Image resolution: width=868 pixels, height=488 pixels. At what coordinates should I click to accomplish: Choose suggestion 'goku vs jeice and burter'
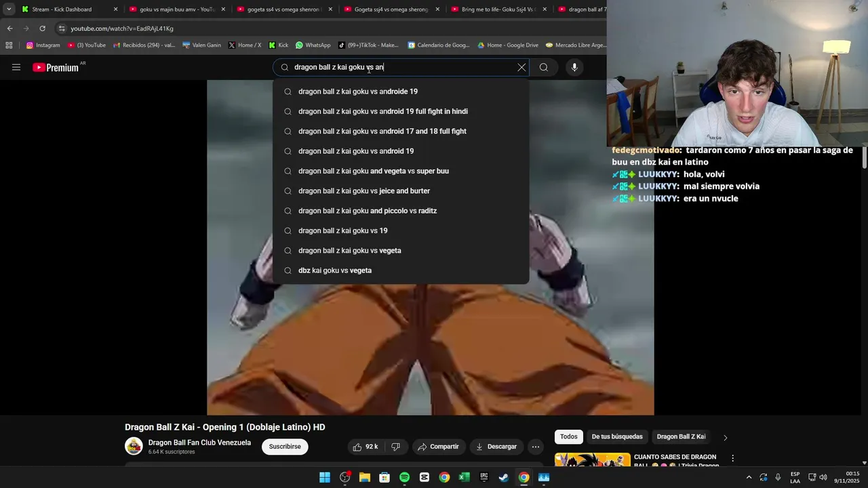(x=401, y=190)
